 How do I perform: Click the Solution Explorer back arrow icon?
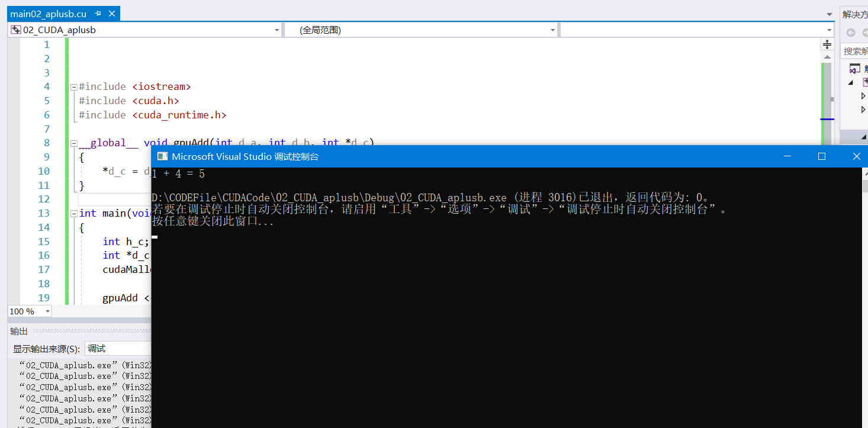[851, 33]
